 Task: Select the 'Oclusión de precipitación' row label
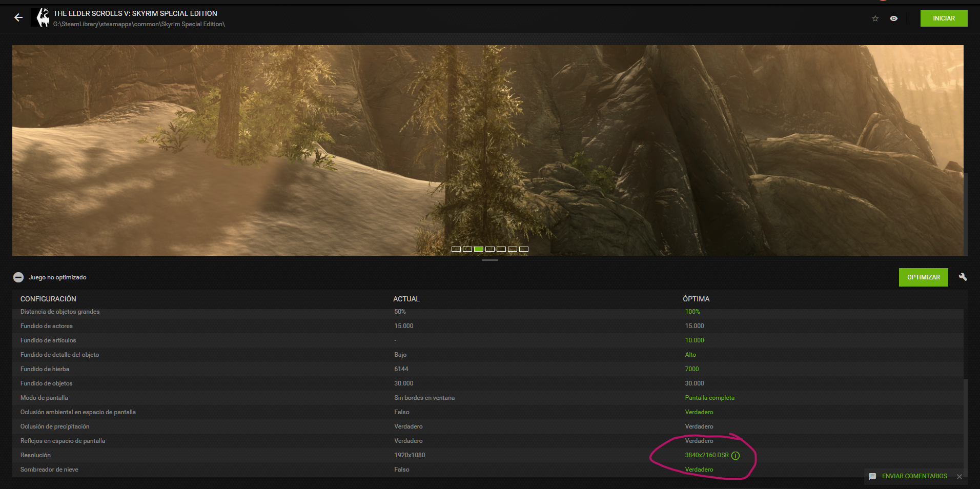(x=55, y=426)
